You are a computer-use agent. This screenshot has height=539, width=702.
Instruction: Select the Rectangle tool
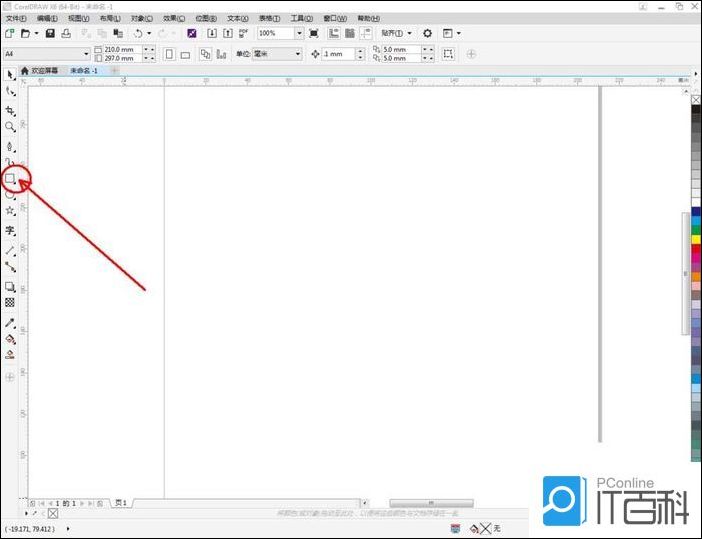click(x=10, y=179)
